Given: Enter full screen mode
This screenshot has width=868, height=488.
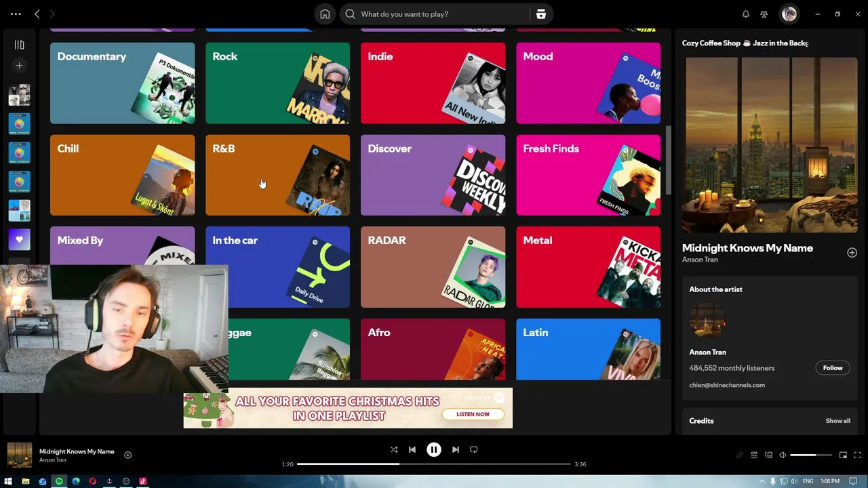Looking at the screenshot, I should pyautogui.click(x=857, y=455).
